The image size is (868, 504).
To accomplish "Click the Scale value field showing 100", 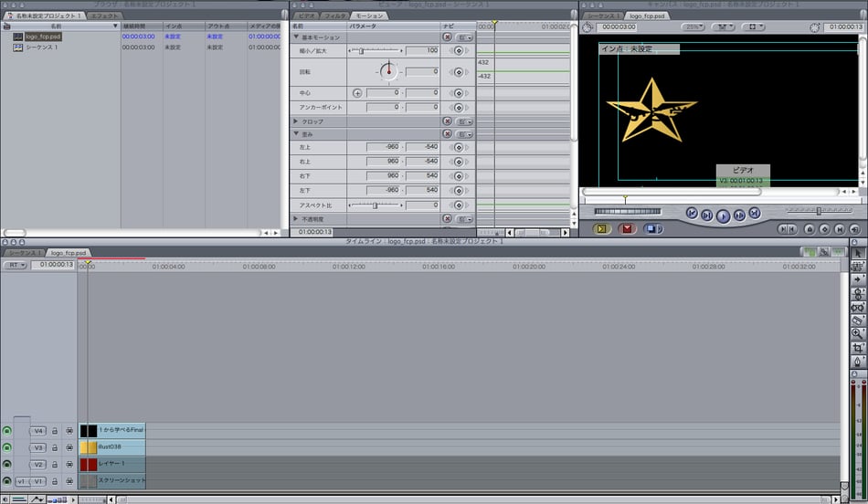I will [x=422, y=50].
